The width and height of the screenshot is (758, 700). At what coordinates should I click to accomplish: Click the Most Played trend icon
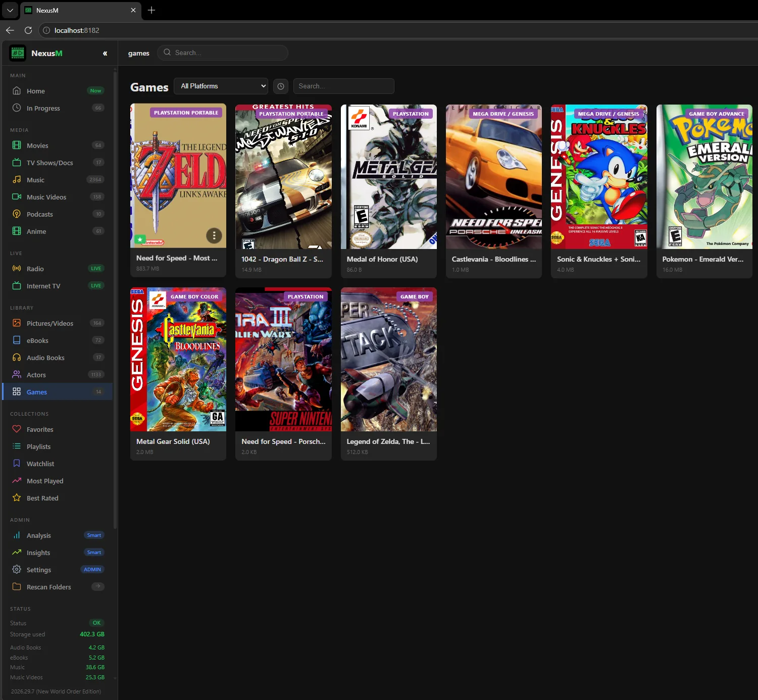point(17,481)
